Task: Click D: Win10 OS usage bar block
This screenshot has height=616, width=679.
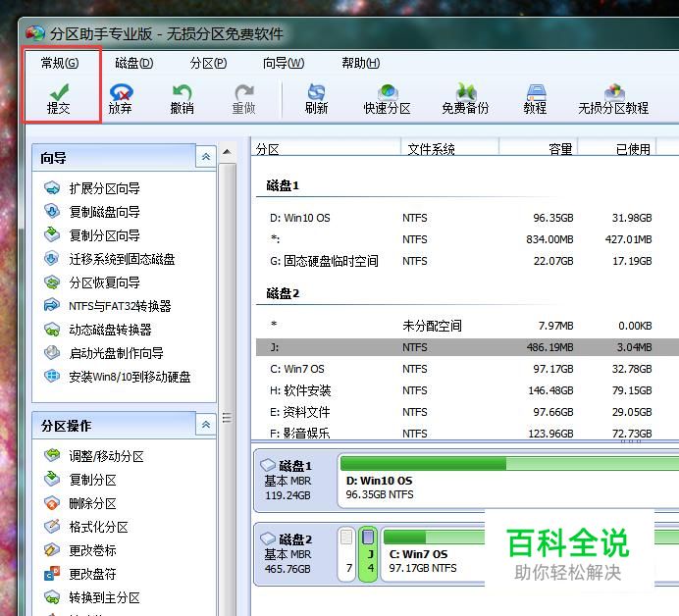Action: [x=508, y=481]
